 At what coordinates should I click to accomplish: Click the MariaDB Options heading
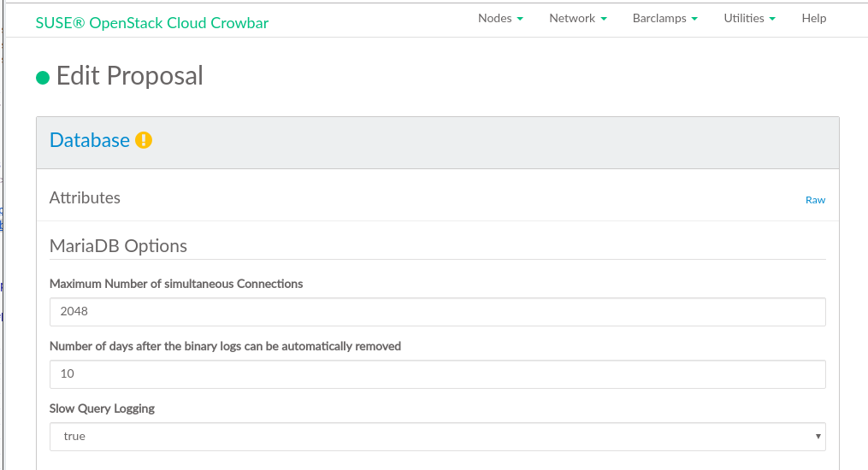point(118,246)
